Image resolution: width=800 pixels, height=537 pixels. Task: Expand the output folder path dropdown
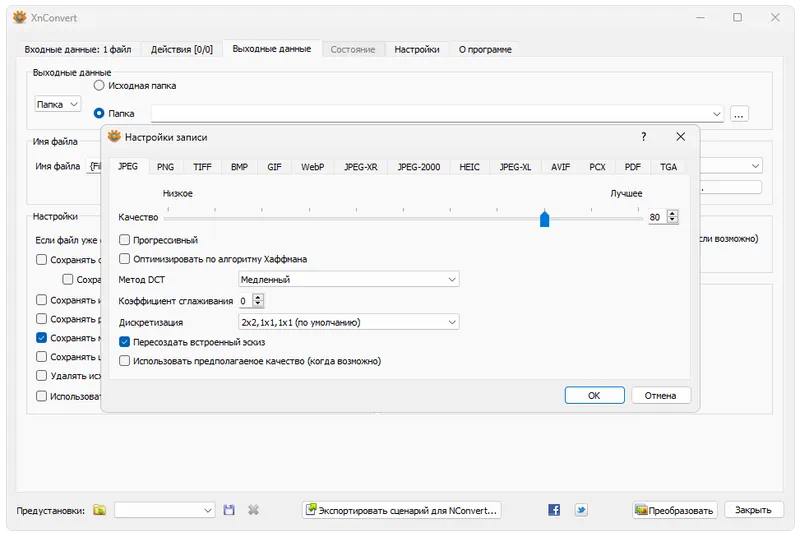(717, 114)
